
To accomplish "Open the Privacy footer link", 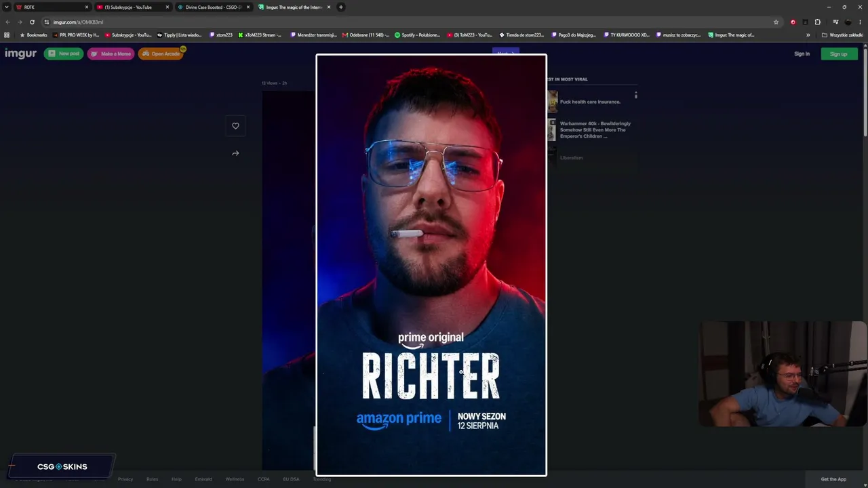I will tap(125, 479).
